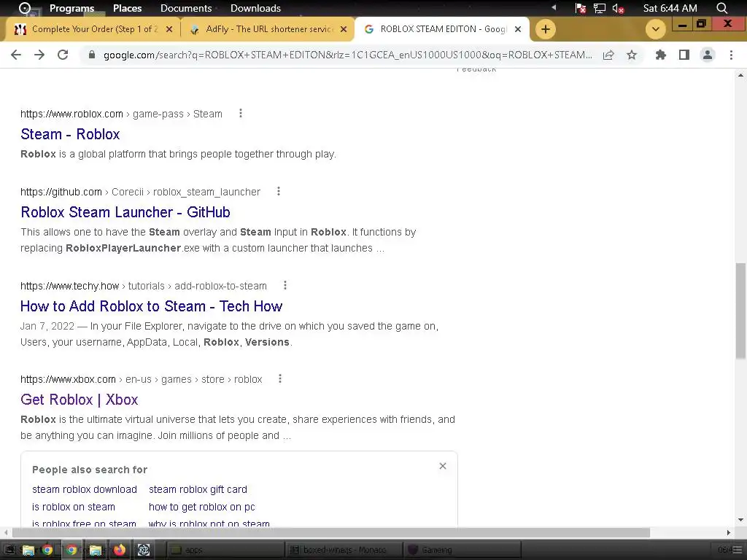Go back to the previous page

(x=16, y=55)
